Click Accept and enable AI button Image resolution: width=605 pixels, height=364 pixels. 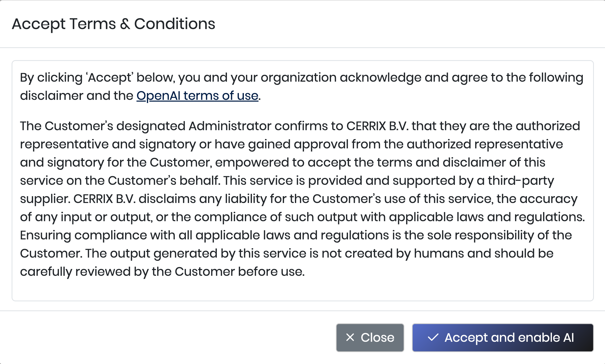click(x=502, y=338)
